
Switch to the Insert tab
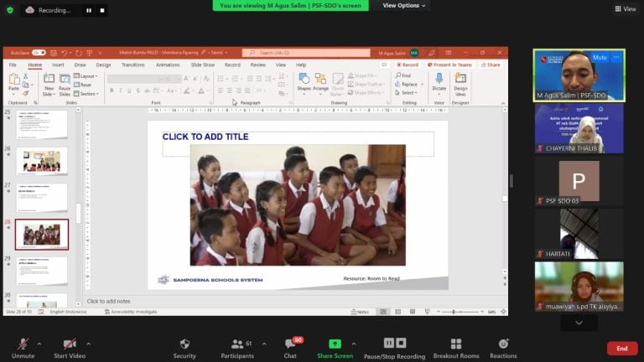[58, 65]
